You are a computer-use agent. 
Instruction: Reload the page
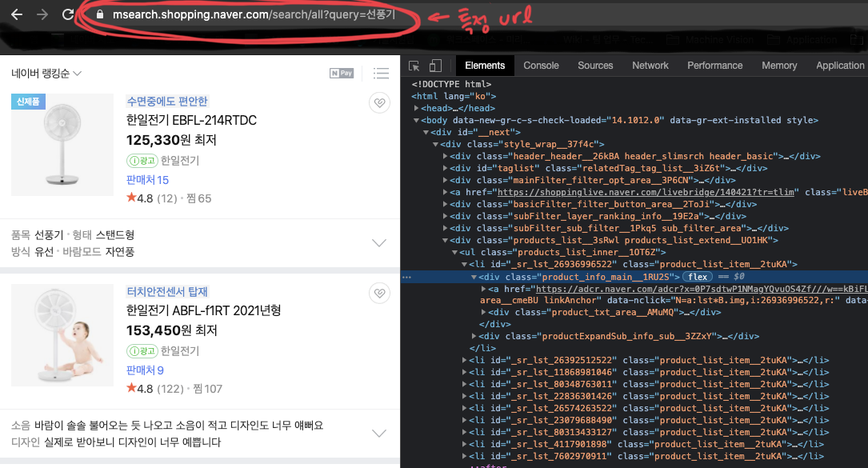click(x=67, y=15)
